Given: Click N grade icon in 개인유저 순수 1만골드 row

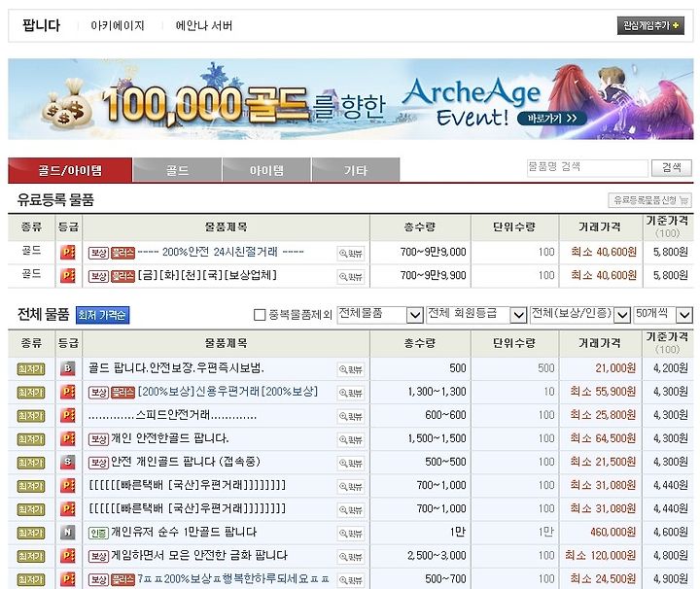Looking at the screenshot, I should [68, 533].
